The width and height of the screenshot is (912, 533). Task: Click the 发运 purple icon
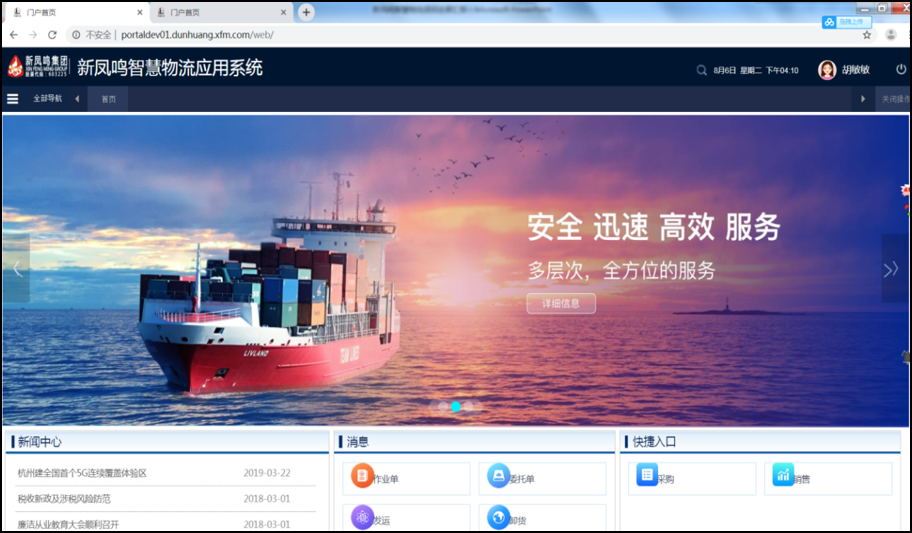363,518
